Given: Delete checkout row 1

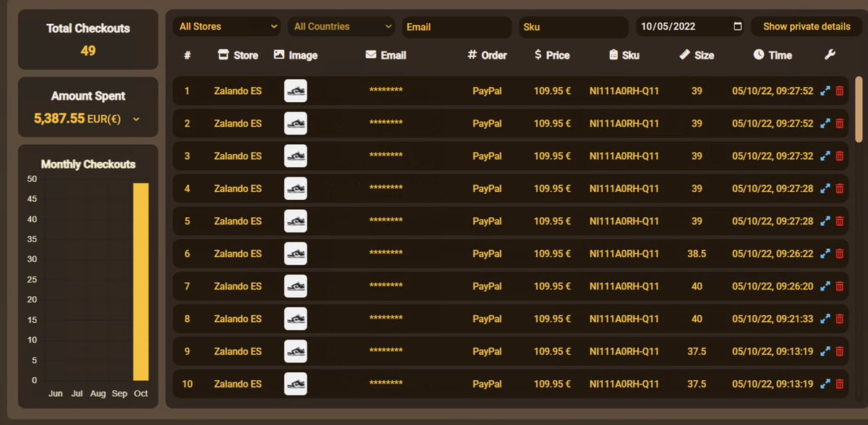Looking at the screenshot, I should point(840,91).
